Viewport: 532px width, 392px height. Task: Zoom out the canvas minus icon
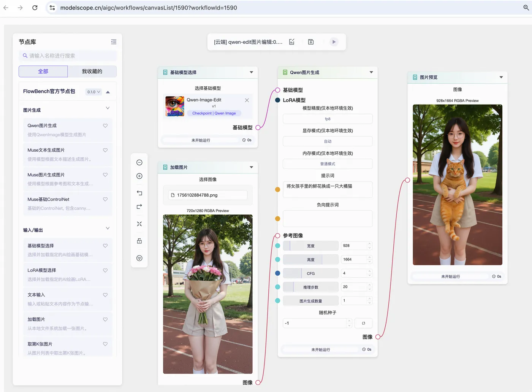tap(139, 162)
